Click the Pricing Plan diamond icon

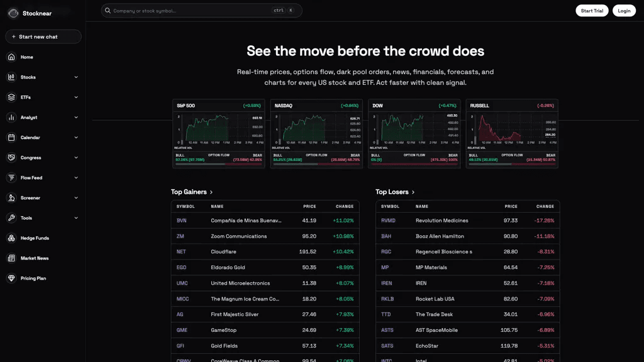pos(11,278)
